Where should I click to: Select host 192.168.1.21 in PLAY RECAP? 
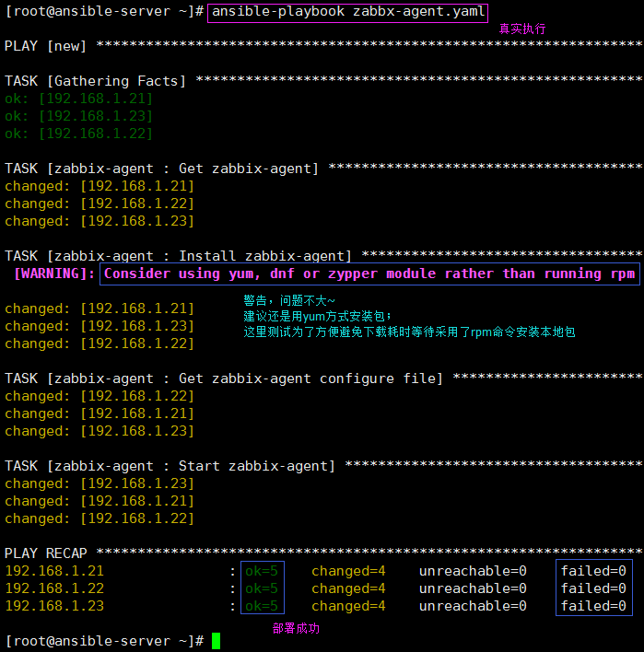tap(54, 571)
